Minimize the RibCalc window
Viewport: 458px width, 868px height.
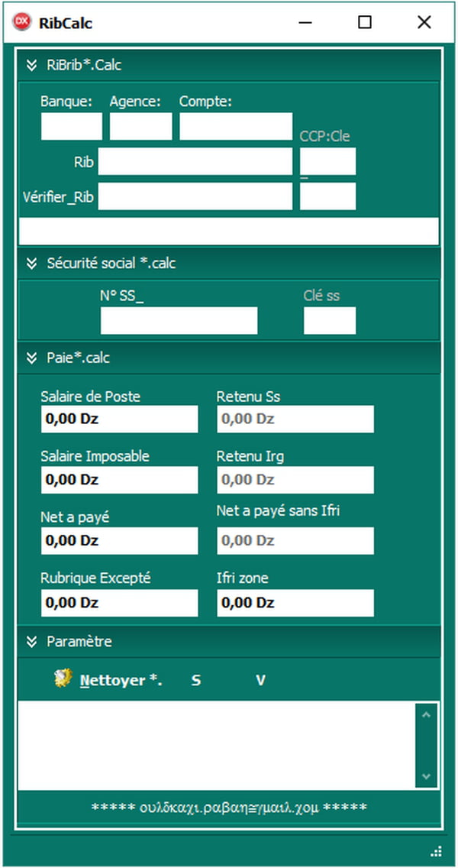click(305, 22)
